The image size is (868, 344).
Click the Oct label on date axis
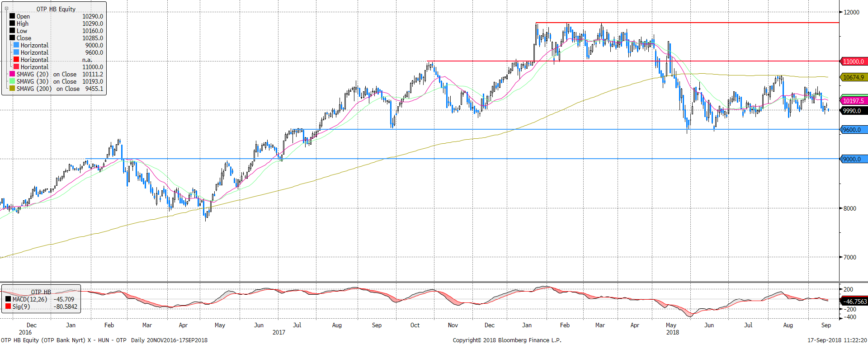tap(415, 325)
